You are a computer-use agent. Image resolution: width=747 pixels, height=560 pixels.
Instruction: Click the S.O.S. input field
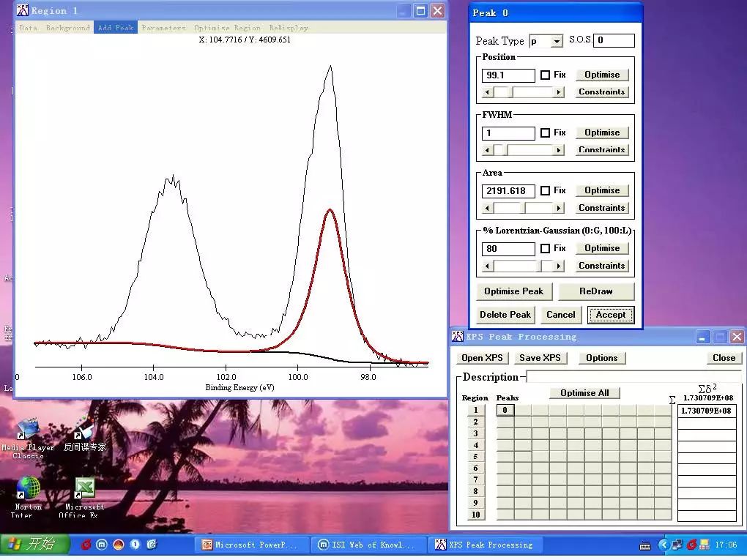614,40
